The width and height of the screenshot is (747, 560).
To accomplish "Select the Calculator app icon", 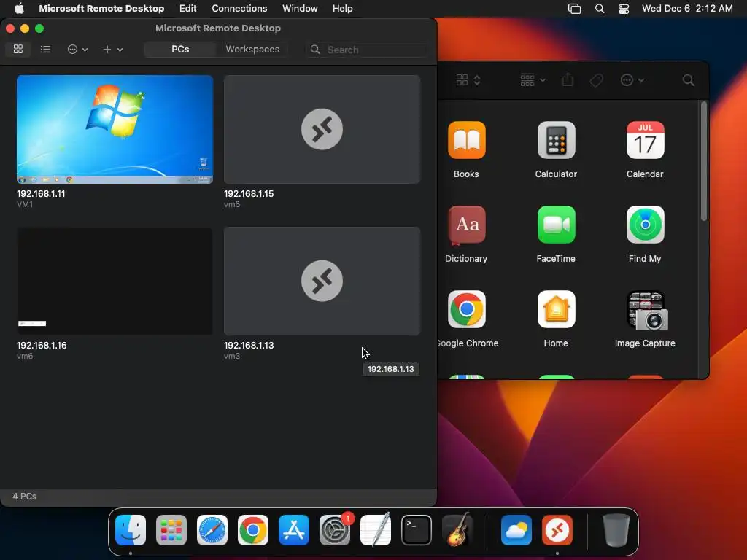I will click(x=556, y=140).
